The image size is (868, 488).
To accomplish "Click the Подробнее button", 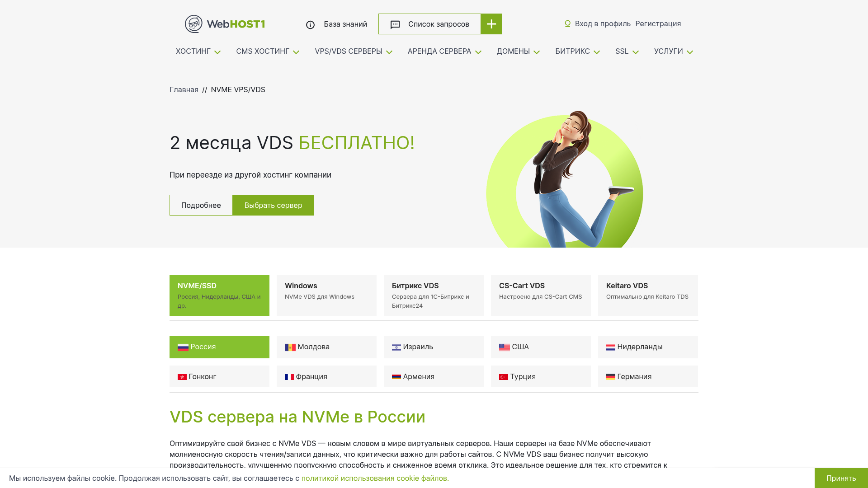I will [201, 205].
